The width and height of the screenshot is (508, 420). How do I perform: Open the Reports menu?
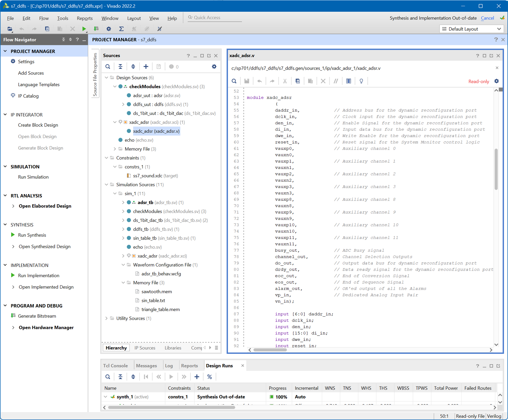click(85, 18)
